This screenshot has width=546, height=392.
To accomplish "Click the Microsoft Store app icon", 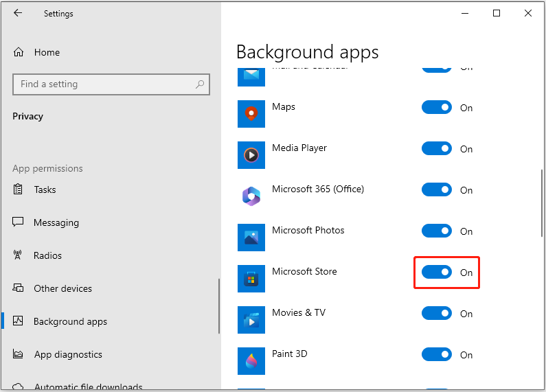I will coord(251,279).
